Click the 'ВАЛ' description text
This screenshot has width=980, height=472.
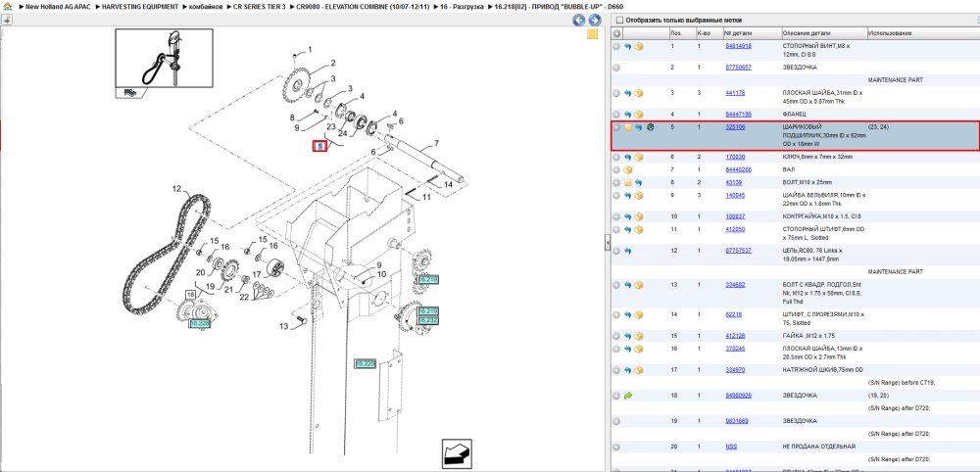(788, 169)
